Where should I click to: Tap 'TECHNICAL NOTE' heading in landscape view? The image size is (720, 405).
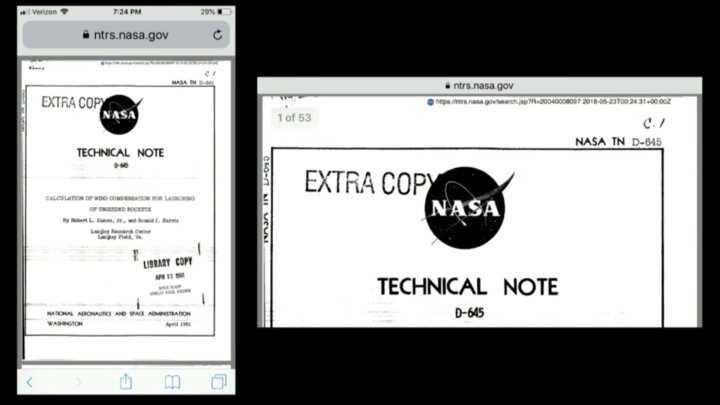(467, 287)
